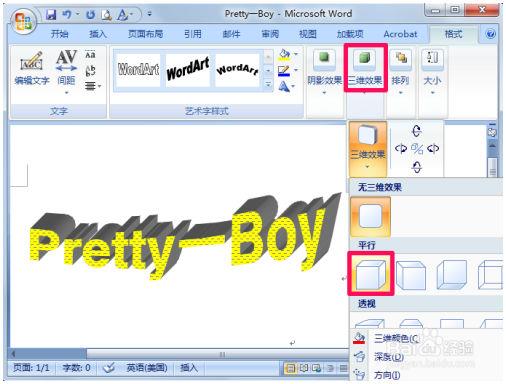Image resolution: width=506 pixels, height=384 pixels.
Task: Switch to the 插入 tab
Action: click(98, 34)
